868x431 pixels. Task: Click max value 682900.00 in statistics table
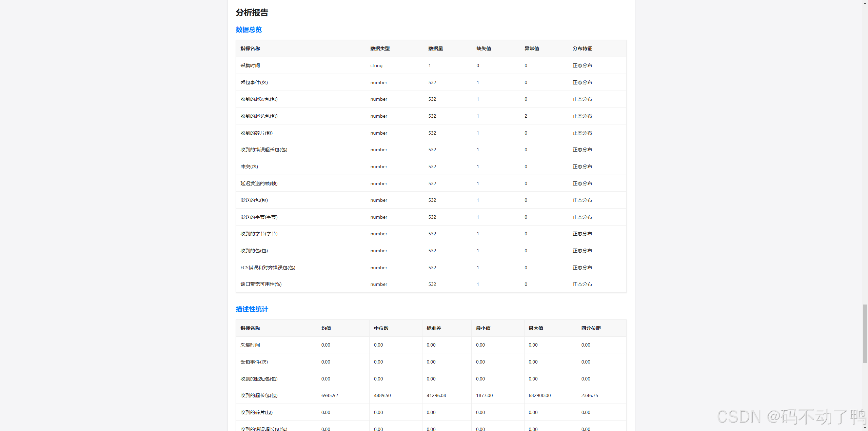(539, 395)
